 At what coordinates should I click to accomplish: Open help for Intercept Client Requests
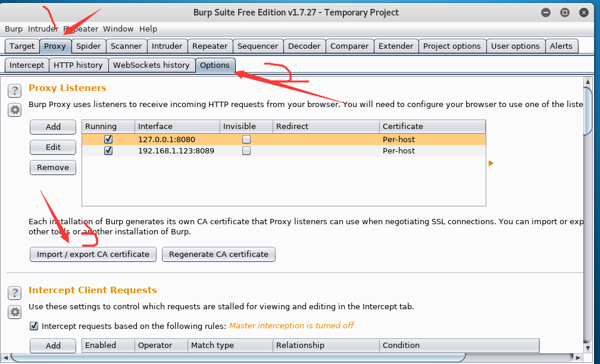point(14,293)
